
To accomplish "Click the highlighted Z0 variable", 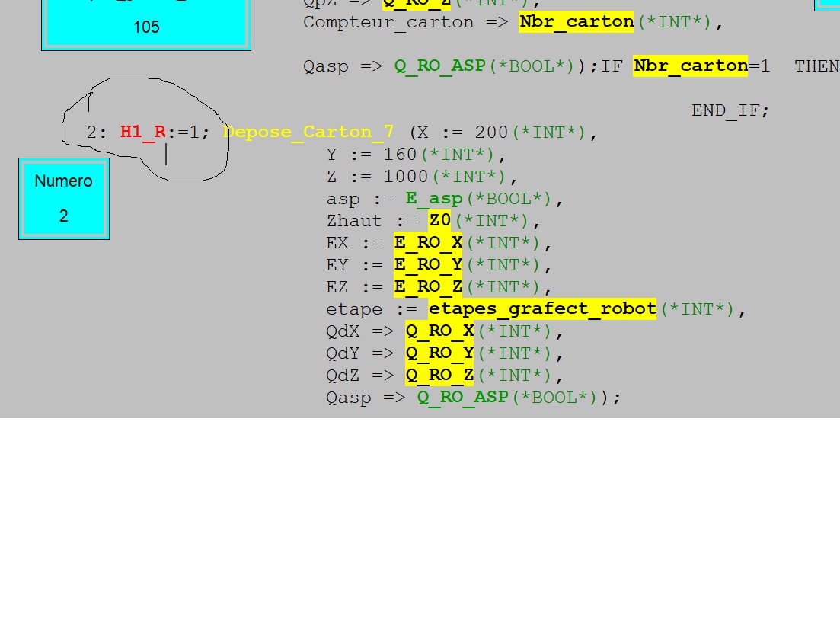I will [x=439, y=221].
